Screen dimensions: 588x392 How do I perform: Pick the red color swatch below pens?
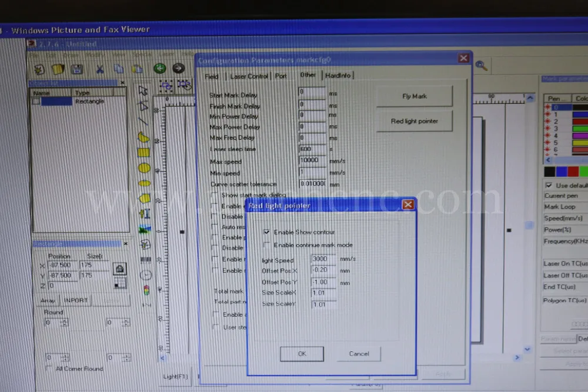573,172
